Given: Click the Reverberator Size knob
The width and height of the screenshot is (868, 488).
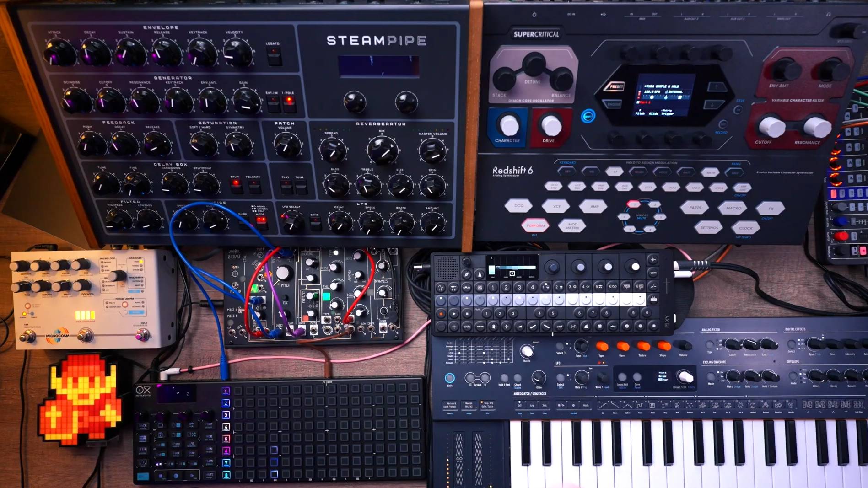Looking at the screenshot, I should (399, 185).
